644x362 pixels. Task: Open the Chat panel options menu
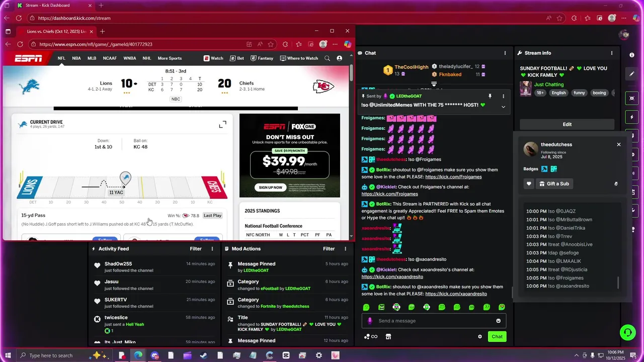tap(505, 53)
